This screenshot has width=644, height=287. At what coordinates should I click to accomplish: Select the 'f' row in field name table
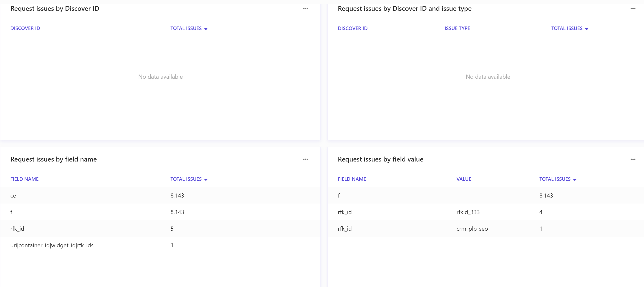click(160, 212)
